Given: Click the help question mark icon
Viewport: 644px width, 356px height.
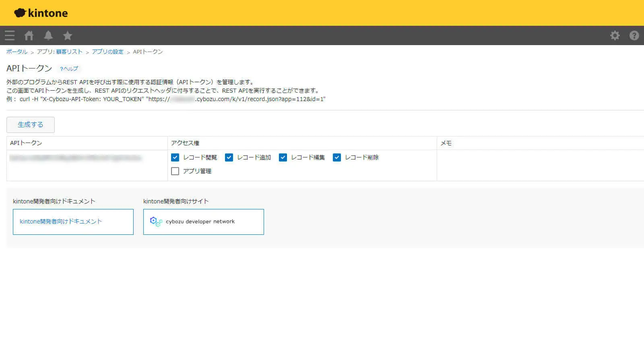Looking at the screenshot, I should pyautogui.click(x=634, y=35).
